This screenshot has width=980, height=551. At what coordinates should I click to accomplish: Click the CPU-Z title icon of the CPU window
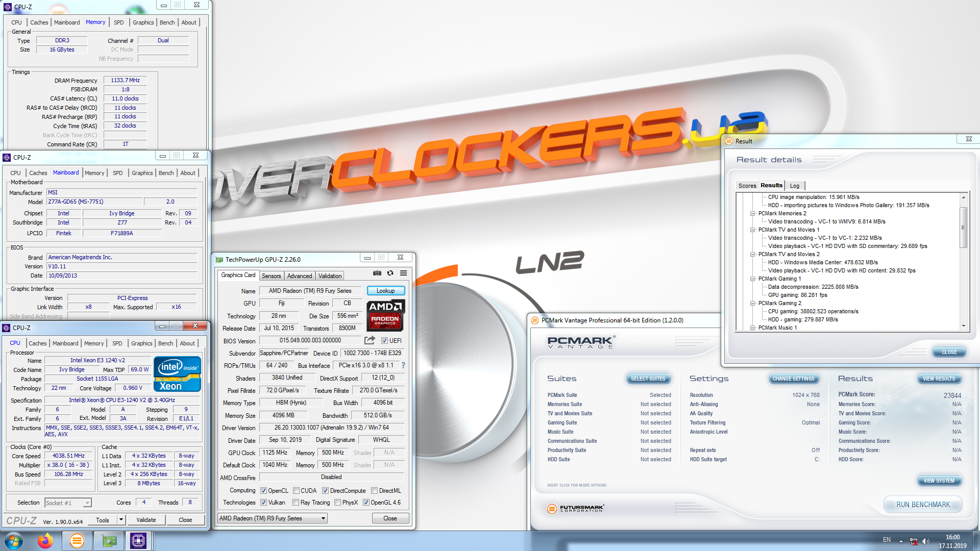pyautogui.click(x=7, y=328)
